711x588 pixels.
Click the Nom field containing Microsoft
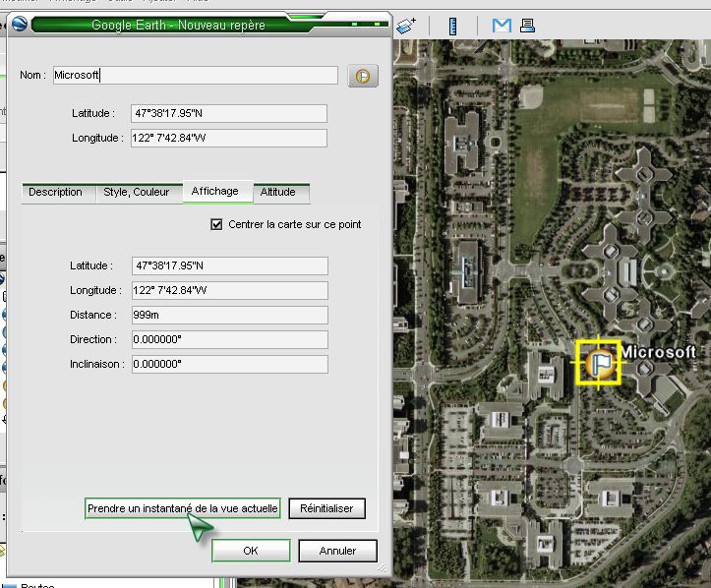click(196, 76)
